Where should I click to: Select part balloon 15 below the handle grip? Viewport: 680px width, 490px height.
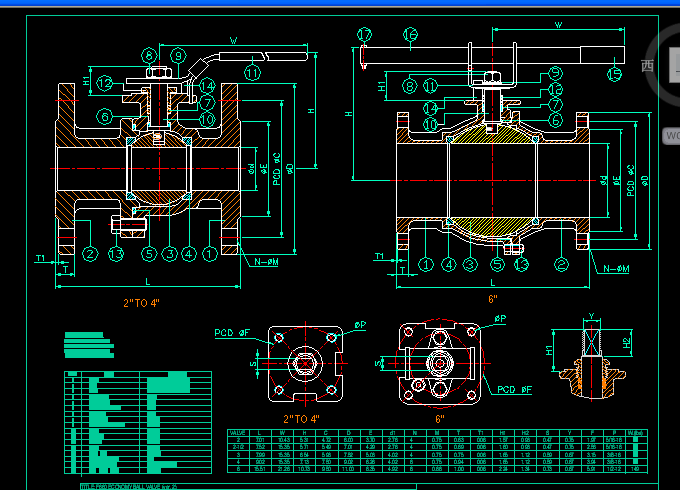point(615,74)
